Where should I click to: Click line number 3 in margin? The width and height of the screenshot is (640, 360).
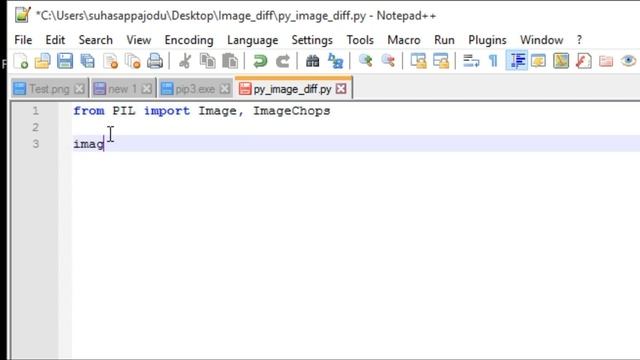tap(36, 144)
